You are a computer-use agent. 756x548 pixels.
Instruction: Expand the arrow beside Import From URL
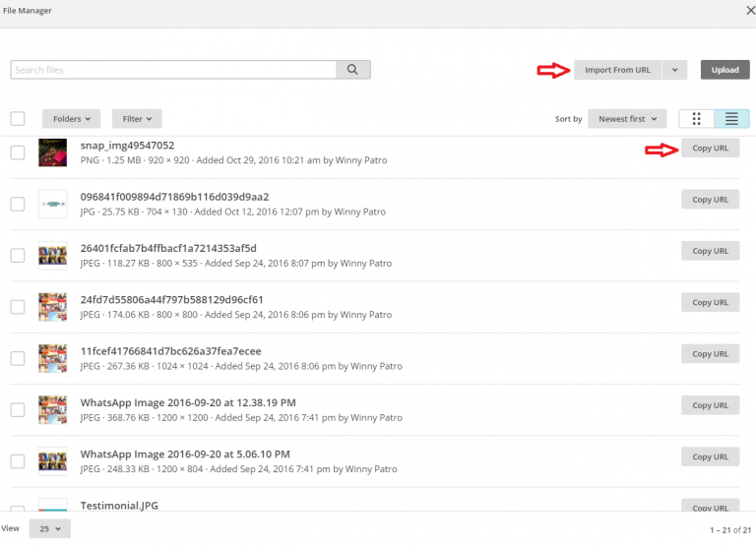674,70
